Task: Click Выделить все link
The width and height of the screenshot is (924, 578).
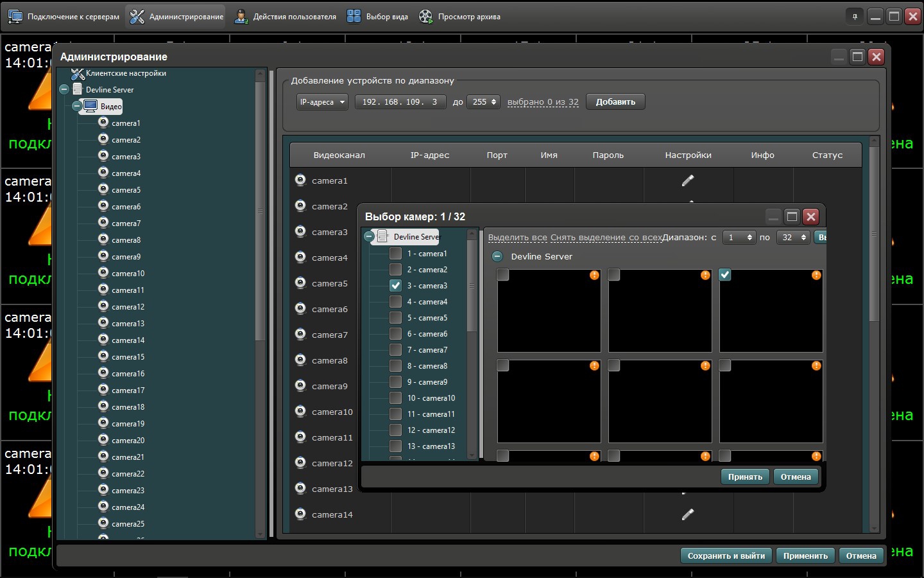Action: point(518,238)
